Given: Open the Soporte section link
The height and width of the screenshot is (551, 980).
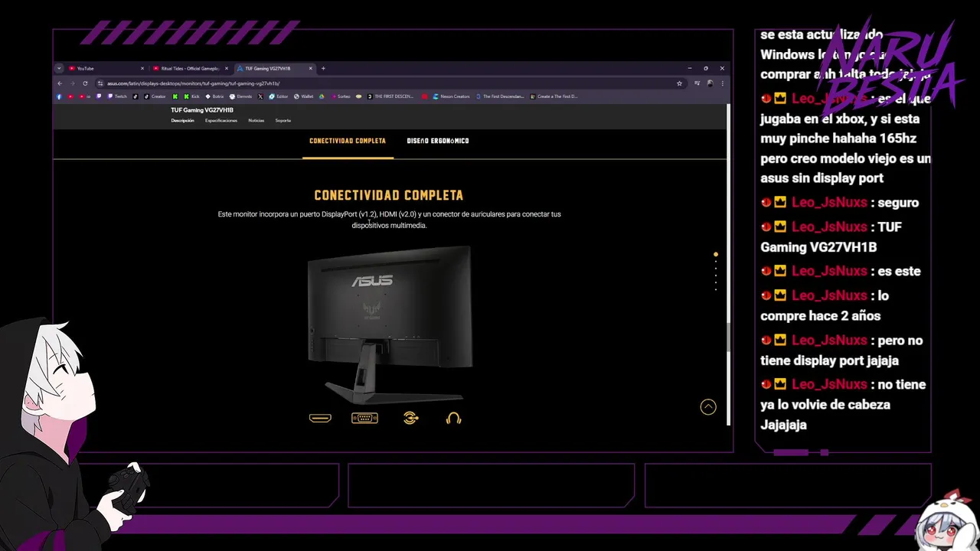Looking at the screenshot, I should (x=283, y=120).
